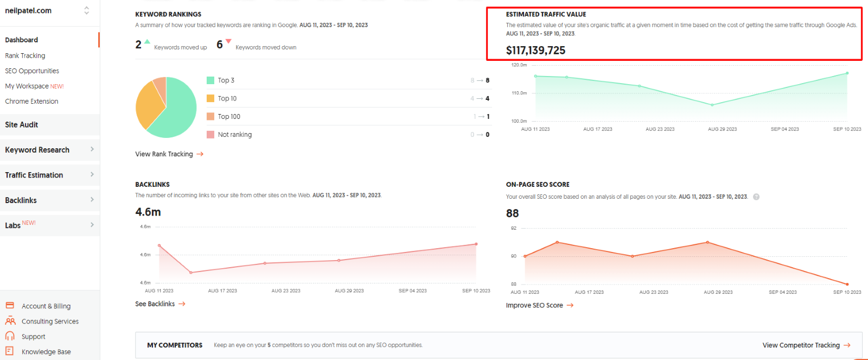Go to SEO Opportunities in the sidebar
Image resolution: width=868 pixels, height=360 pixels.
click(x=32, y=71)
